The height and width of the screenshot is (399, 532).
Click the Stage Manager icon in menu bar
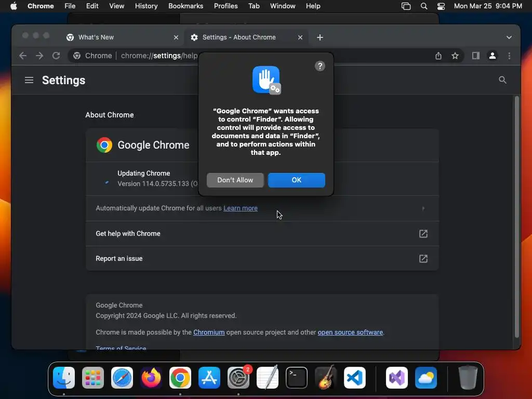tap(406, 6)
